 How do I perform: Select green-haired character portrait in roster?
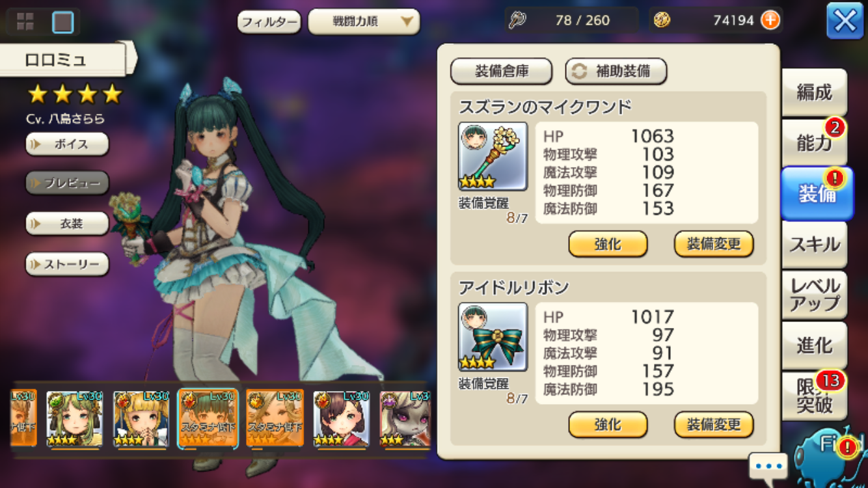[x=74, y=418]
